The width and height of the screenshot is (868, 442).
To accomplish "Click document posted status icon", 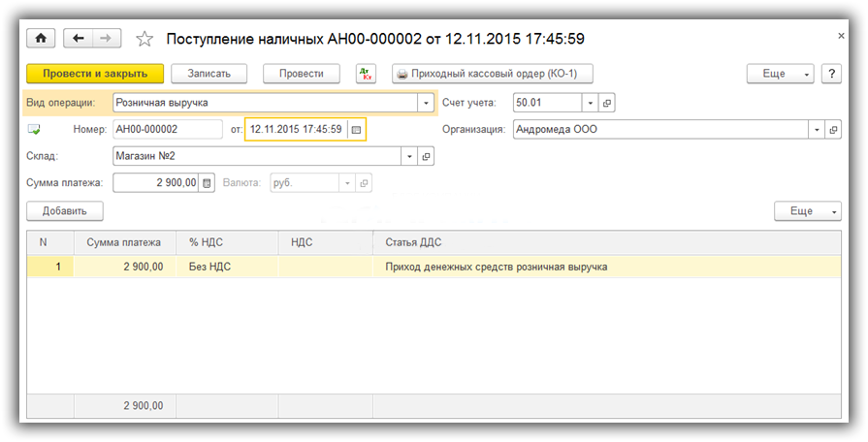I will click(34, 129).
